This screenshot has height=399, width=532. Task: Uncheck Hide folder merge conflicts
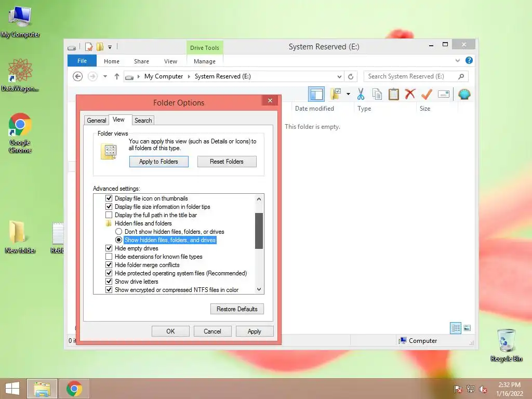coord(109,264)
